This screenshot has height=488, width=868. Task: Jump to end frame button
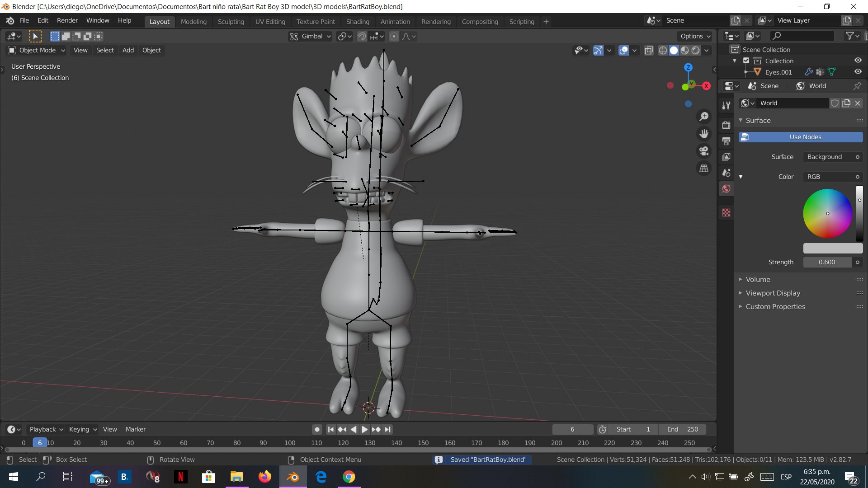click(388, 429)
